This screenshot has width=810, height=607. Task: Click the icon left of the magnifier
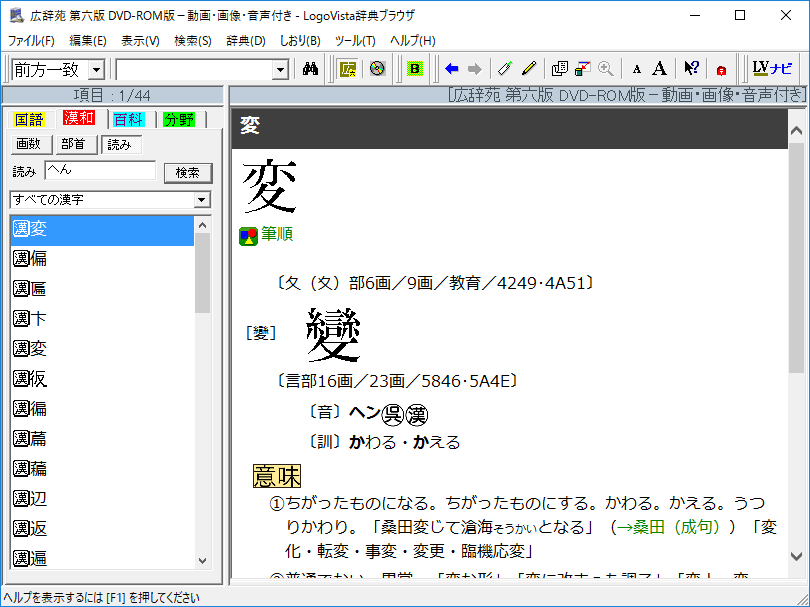tap(583, 69)
